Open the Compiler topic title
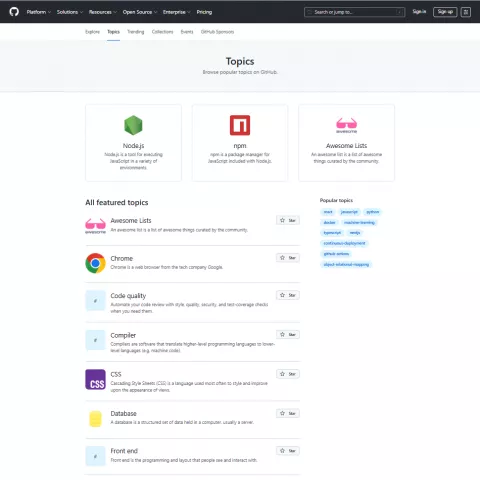This screenshot has height=480, width=480. (x=123, y=335)
